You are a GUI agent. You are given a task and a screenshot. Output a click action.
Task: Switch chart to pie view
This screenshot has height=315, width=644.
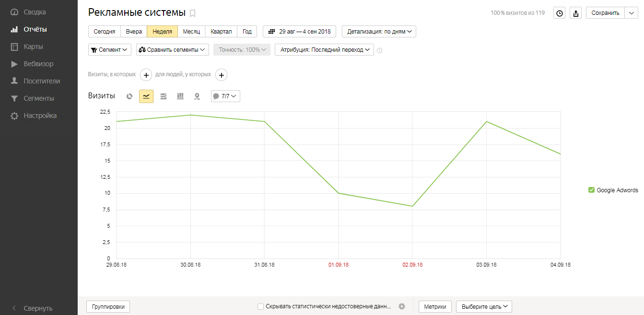click(129, 96)
